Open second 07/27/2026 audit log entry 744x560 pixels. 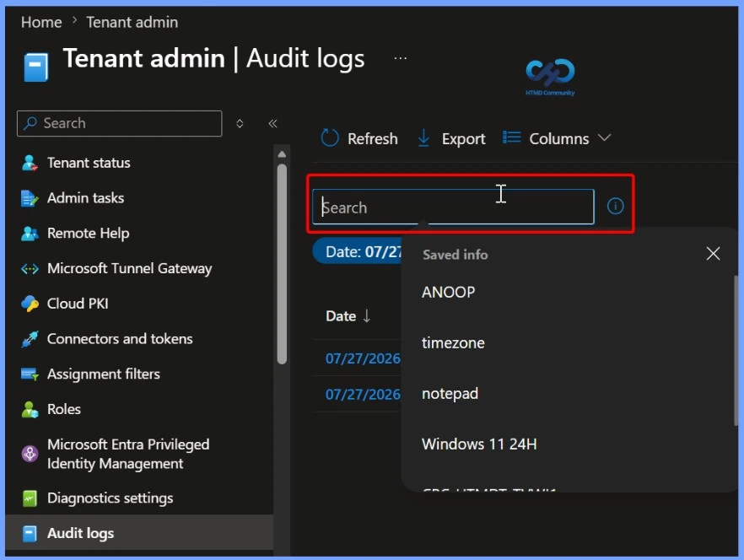point(363,395)
